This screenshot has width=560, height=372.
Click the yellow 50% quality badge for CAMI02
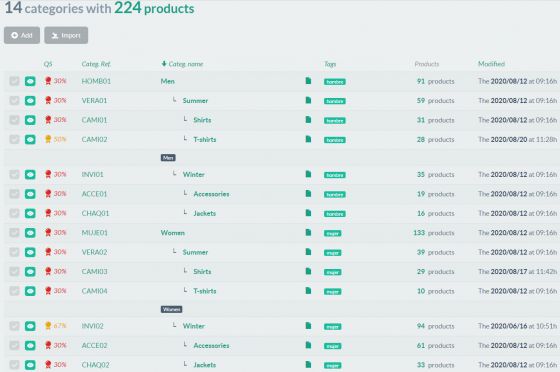pos(55,139)
